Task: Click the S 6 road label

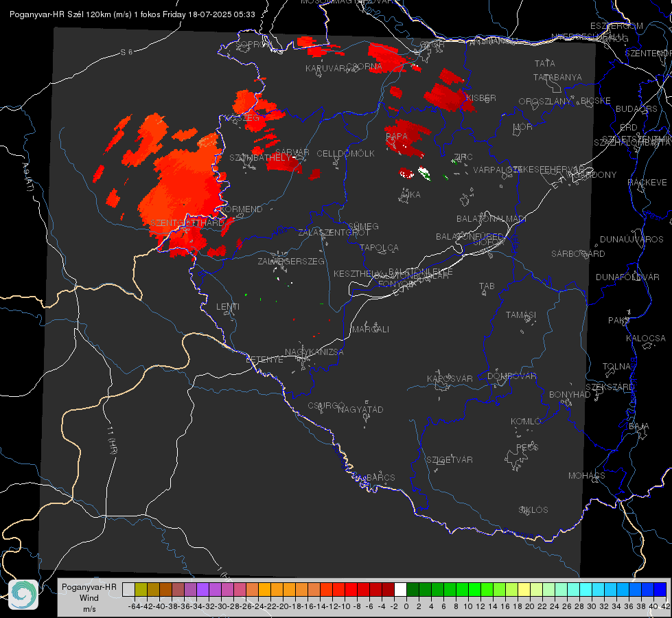Action: point(126,52)
